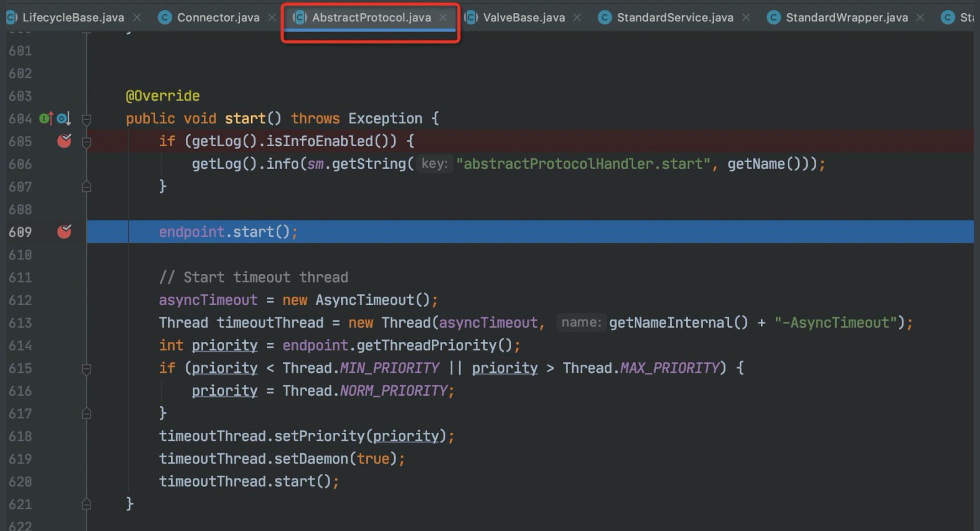Click the name: parameter hint on line 613

click(x=581, y=323)
